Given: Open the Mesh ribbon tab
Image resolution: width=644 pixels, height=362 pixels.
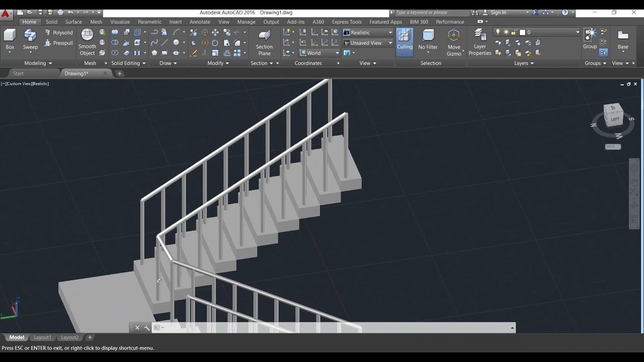Looking at the screenshot, I should [x=96, y=22].
